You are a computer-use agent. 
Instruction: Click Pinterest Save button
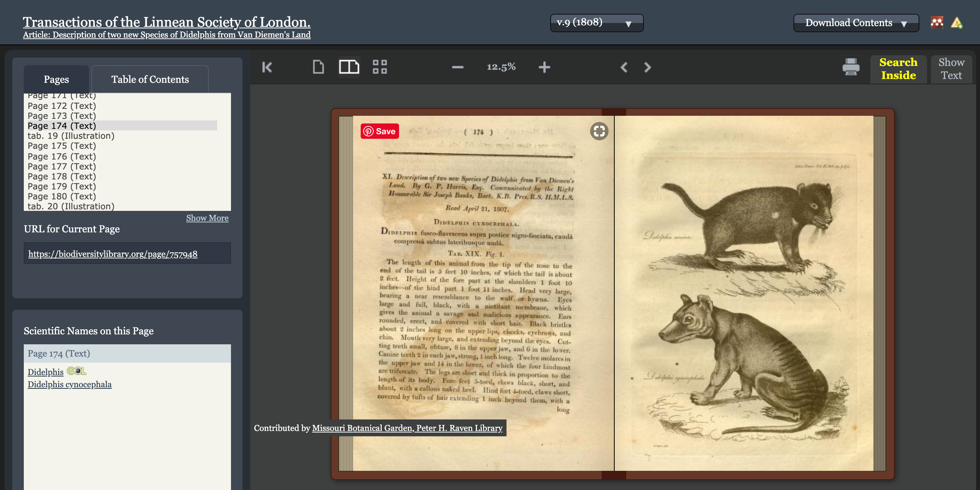[379, 131]
